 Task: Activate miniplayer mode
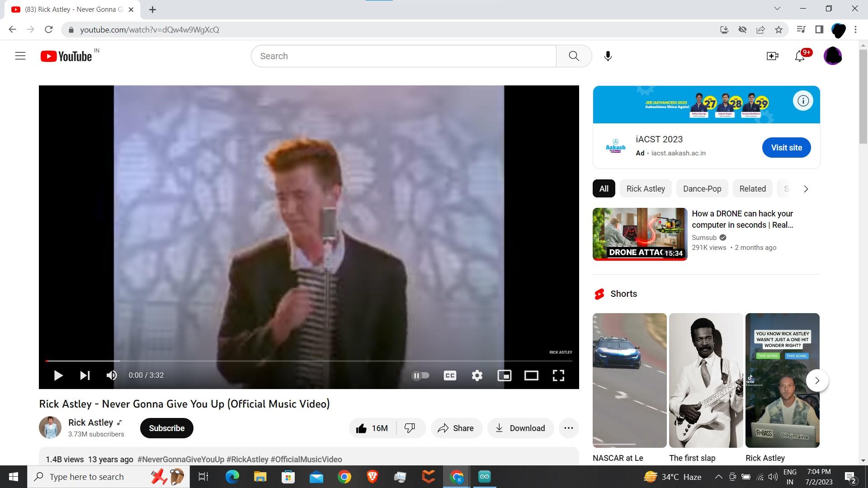pos(505,375)
